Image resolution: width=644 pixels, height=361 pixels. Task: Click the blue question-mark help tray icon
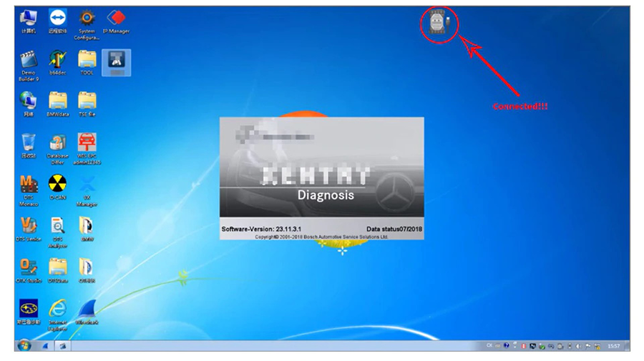(x=507, y=346)
